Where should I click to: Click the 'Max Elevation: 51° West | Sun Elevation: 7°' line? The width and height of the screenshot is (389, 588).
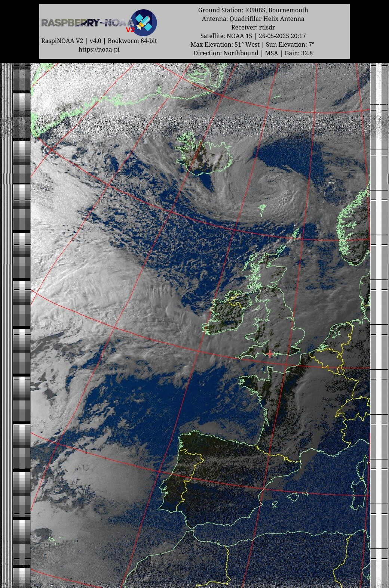253,44
